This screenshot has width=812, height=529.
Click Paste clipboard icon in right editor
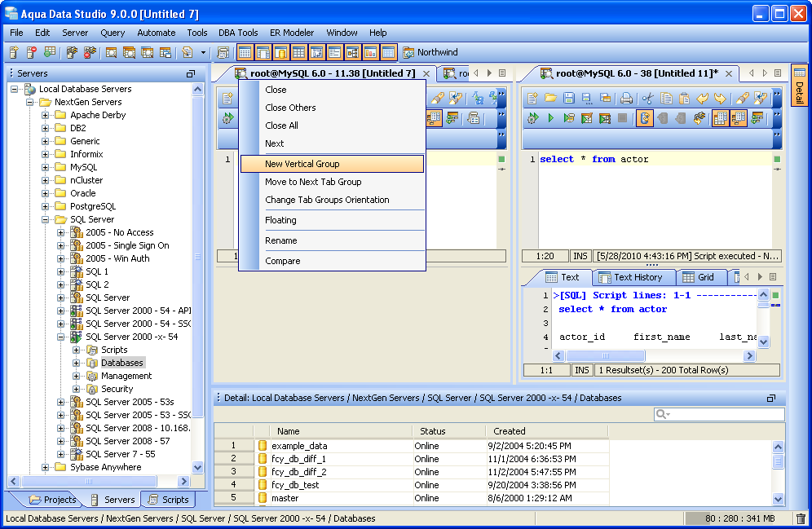tap(684, 98)
